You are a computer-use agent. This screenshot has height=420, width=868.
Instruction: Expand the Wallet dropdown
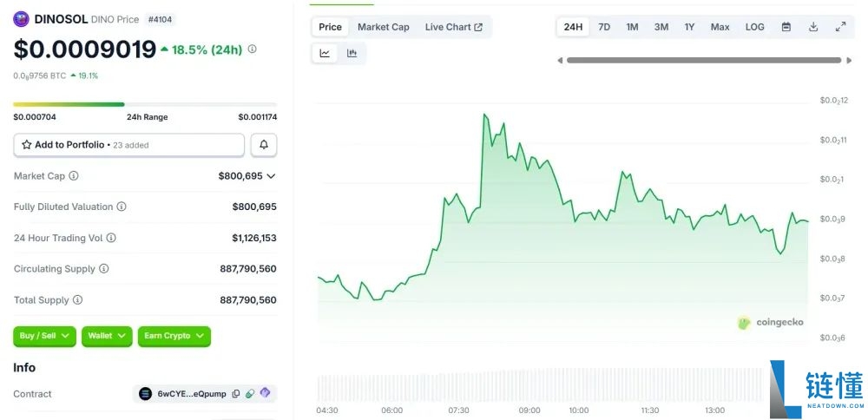pos(107,336)
